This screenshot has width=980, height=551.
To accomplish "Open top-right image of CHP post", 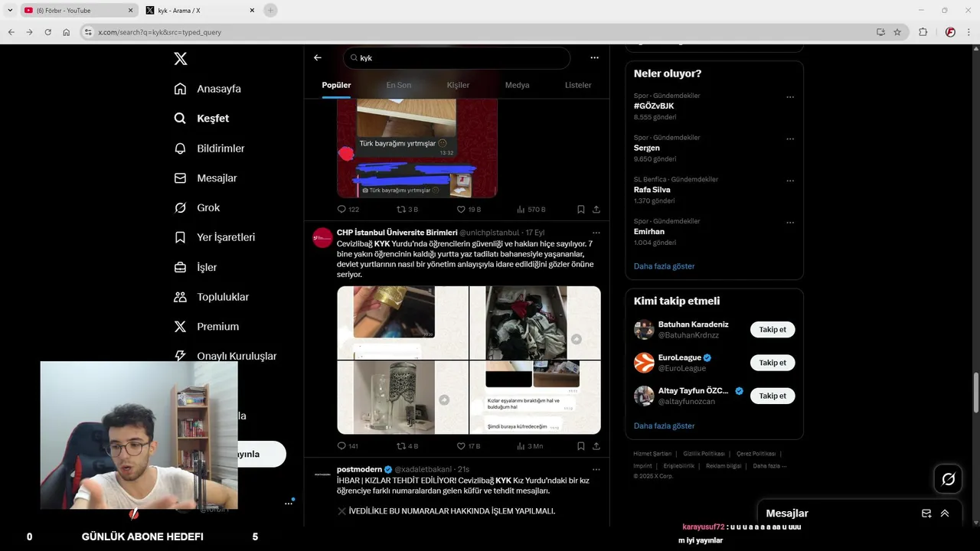I will 535,322.
